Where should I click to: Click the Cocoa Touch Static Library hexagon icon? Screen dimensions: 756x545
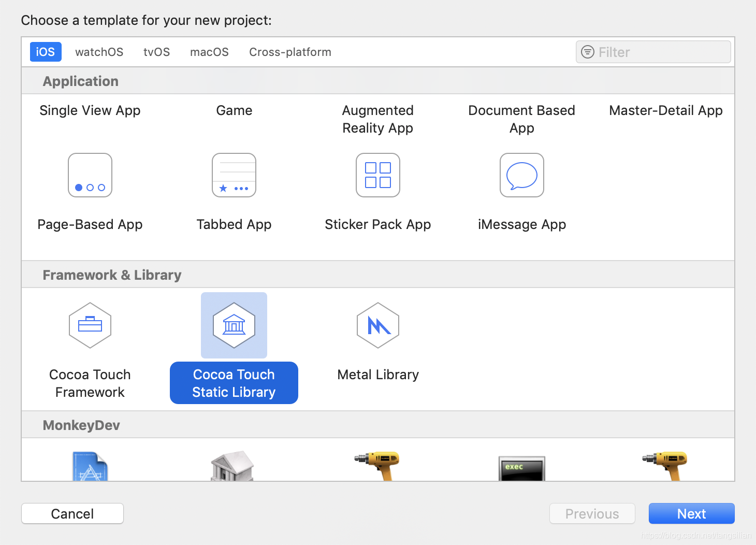(234, 325)
